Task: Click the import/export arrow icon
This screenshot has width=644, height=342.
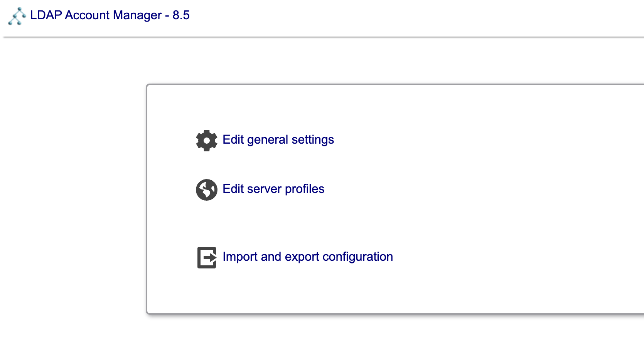Action: [x=207, y=257]
